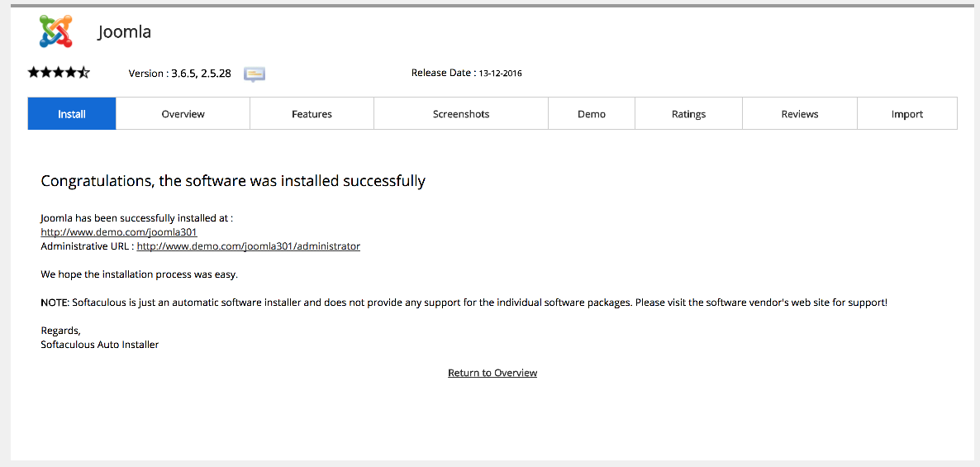Click the Release Date 13-12-2016 text
980x467 pixels.
tap(466, 73)
